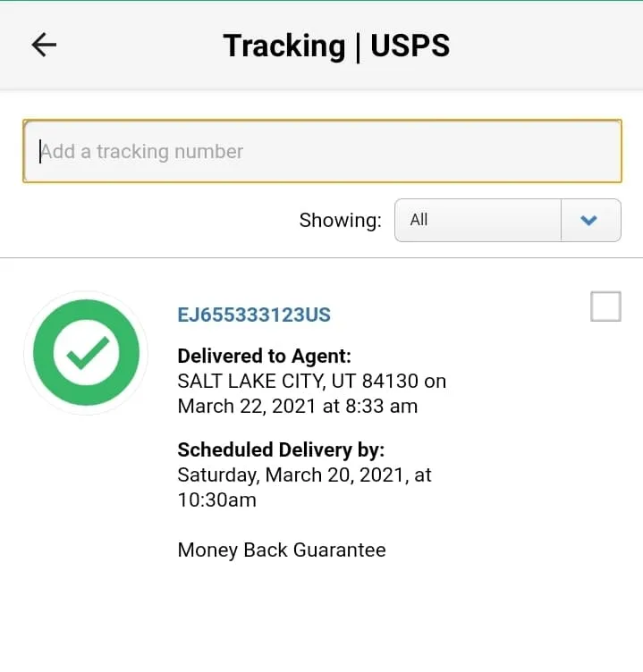The width and height of the screenshot is (643, 672).
Task: Tap the ZIP code 84130
Action: [x=388, y=382]
